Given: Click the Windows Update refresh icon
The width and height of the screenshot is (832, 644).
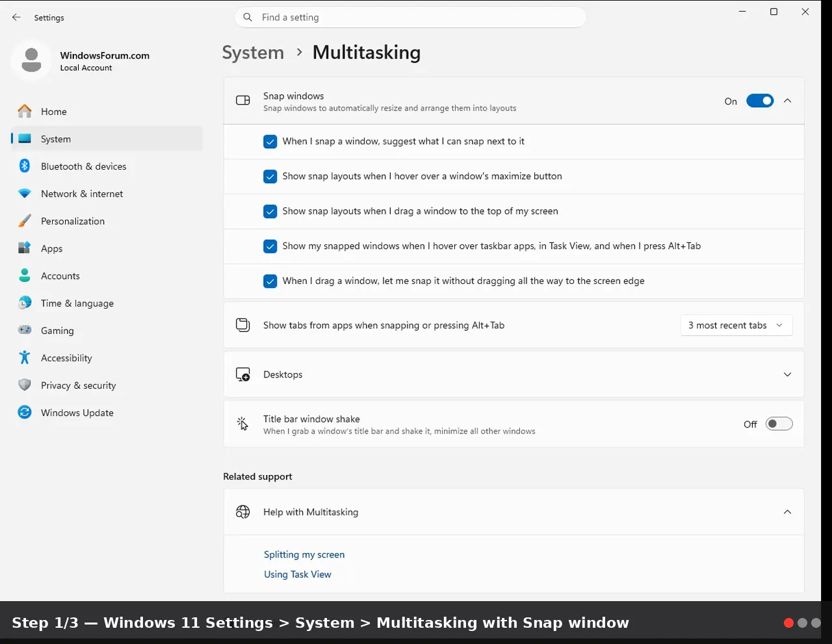Looking at the screenshot, I should tap(25, 412).
